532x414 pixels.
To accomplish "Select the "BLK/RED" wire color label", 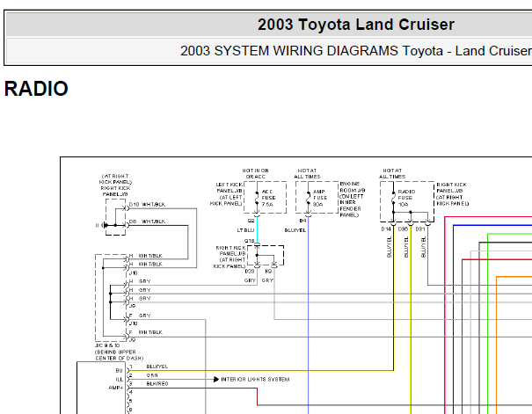I will tap(157, 384).
